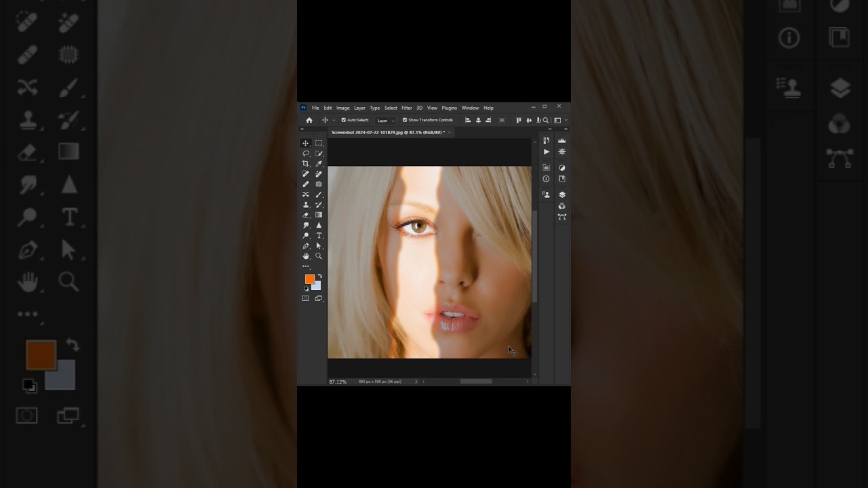
Task: Open the Channels panel icon
Action: coord(562,206)
